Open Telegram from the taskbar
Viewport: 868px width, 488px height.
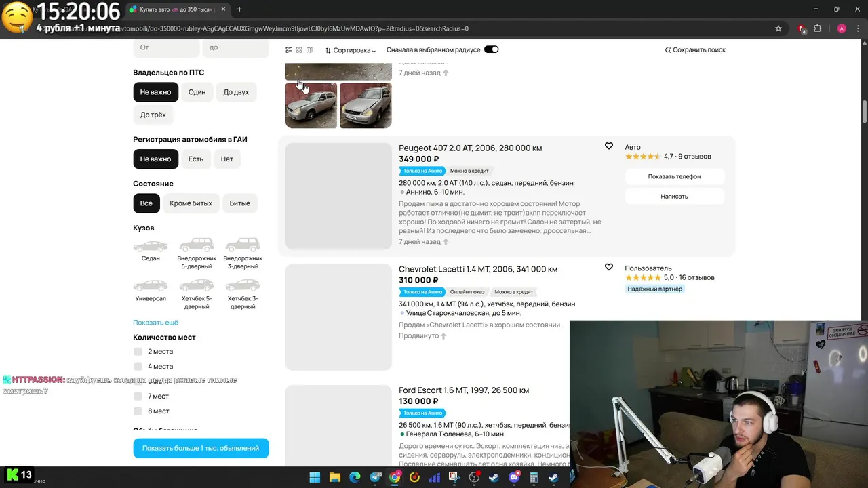coord(375,478)
